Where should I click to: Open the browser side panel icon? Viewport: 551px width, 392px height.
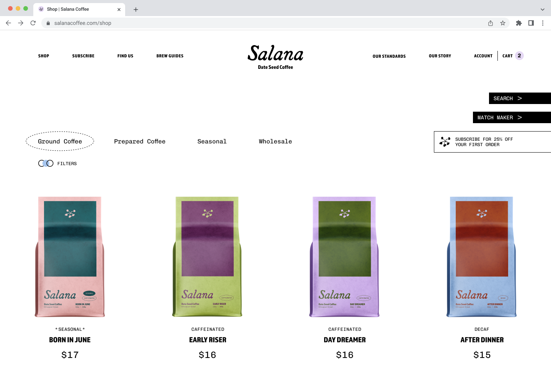(x=531, y=23)
